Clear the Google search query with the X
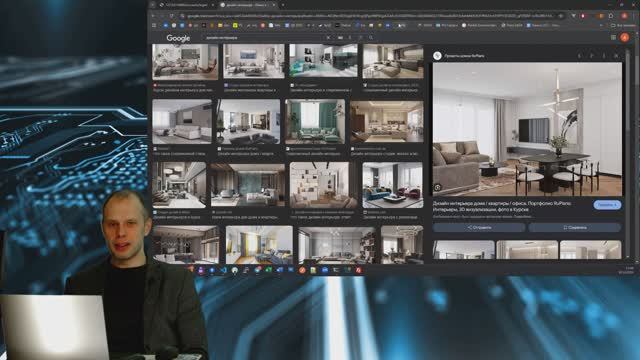 pos(328,38)
